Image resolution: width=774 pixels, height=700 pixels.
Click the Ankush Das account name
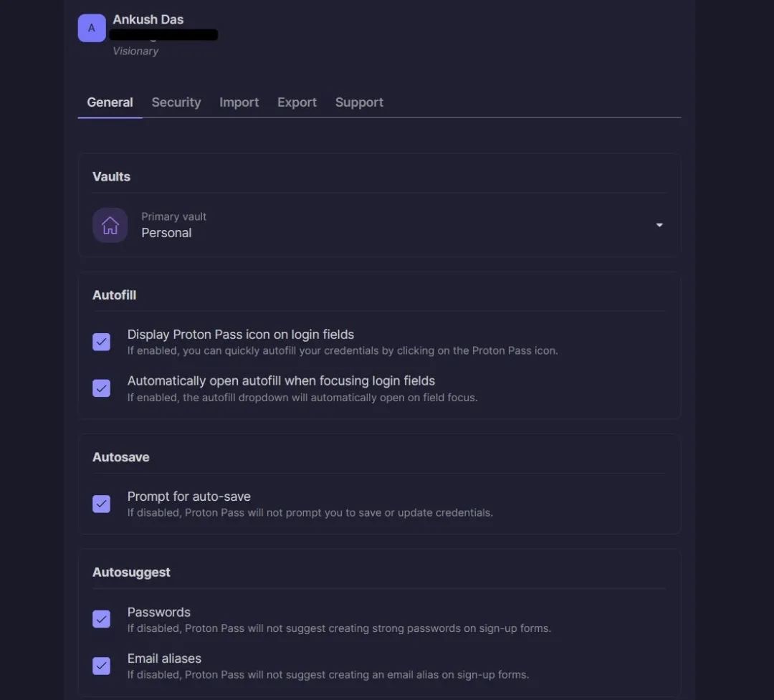click(x=148, y=19)
